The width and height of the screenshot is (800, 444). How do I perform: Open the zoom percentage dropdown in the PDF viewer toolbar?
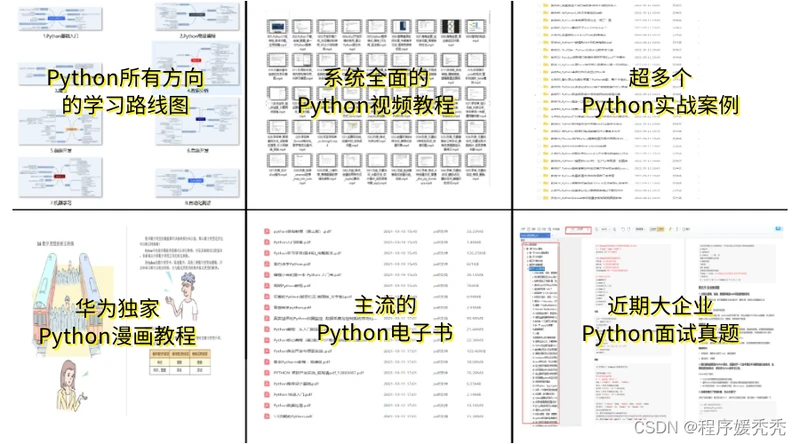coord(607,230)
